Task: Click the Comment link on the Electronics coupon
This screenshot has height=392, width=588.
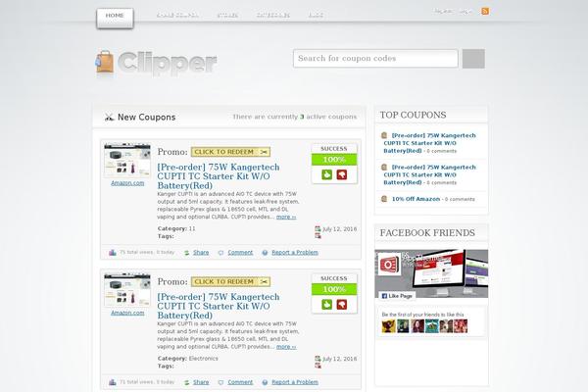Action: point(240,382)
